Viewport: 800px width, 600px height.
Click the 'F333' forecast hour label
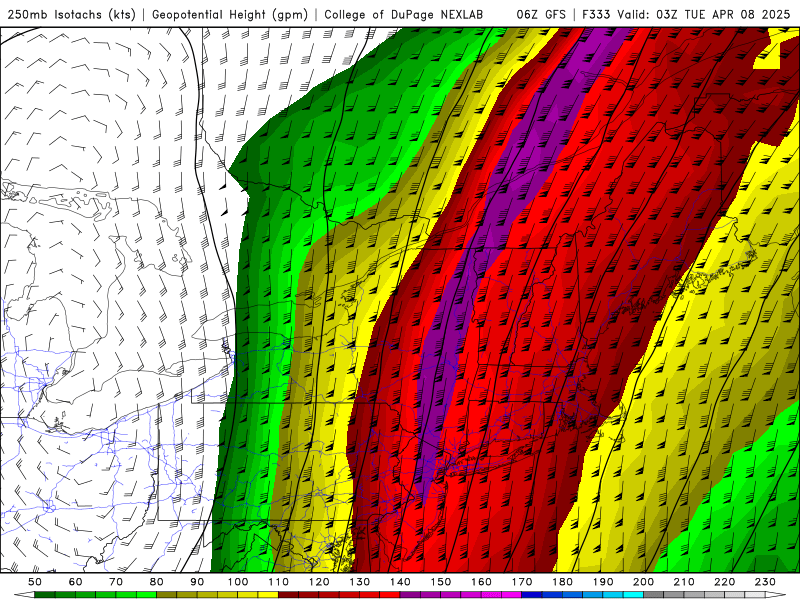[597, 15]
